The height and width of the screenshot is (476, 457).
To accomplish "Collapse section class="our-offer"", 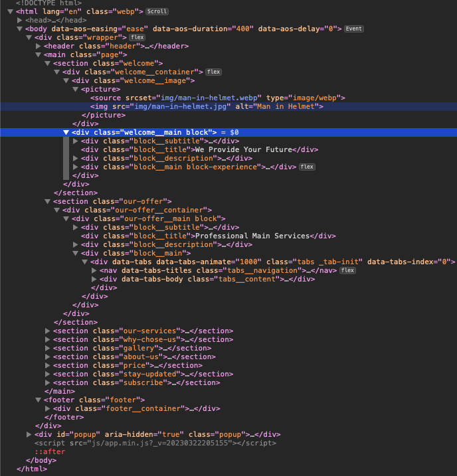I will tap(47, 202).
